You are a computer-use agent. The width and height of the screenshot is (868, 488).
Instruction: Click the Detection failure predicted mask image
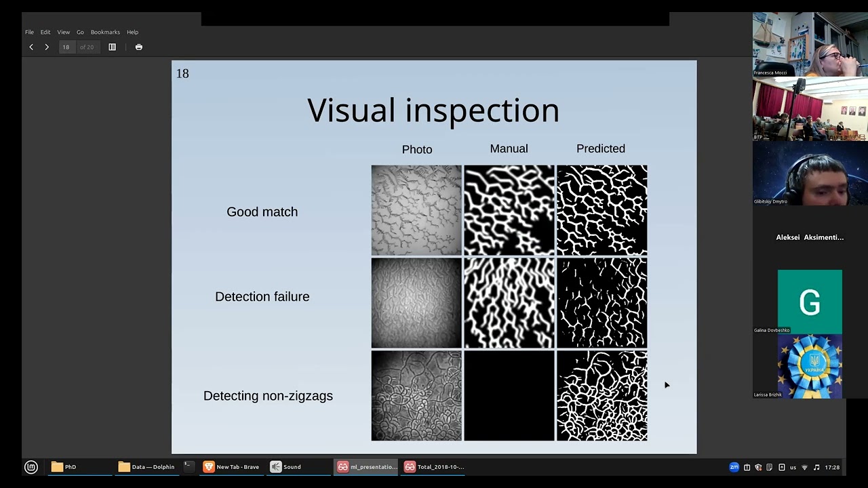click(x=602, y=303)
